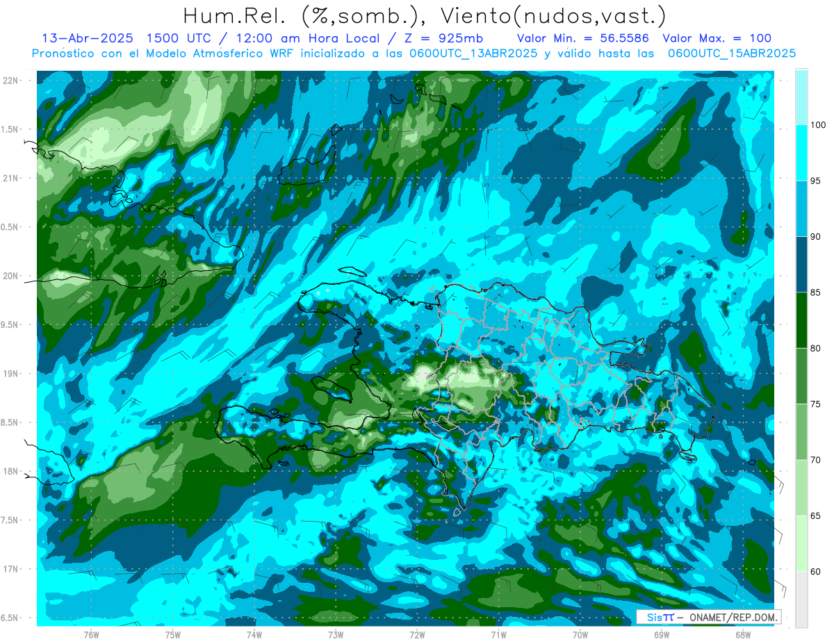Click the colorbar value '85'
Image resolution: width=834 pixels, height=644 pixels.
(817, 292)
